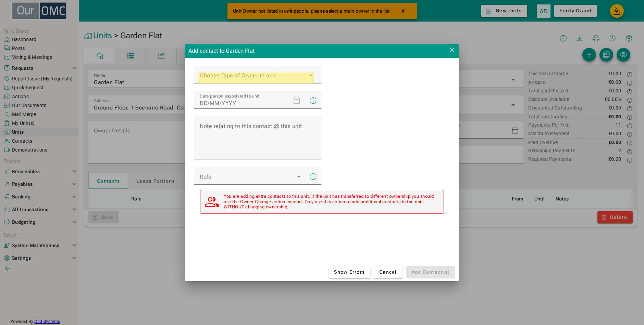Click the red Delete button
644x325 pixels.
[615, 217]
